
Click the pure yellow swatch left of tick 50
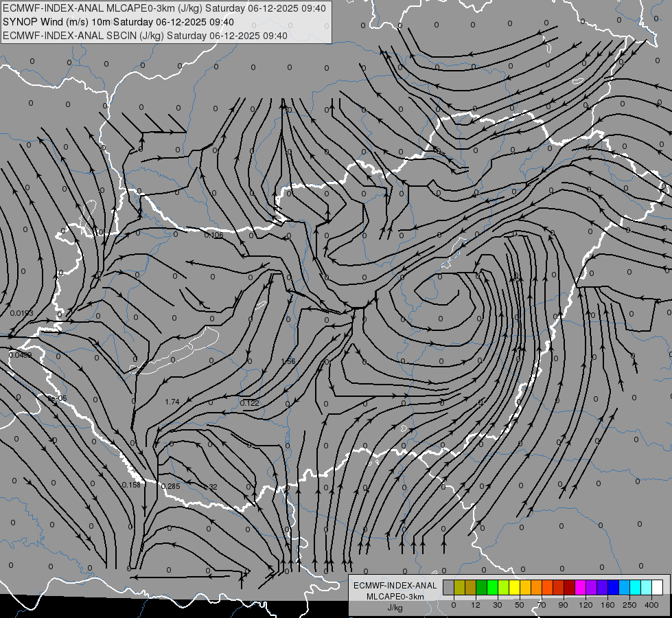(515, 588)
